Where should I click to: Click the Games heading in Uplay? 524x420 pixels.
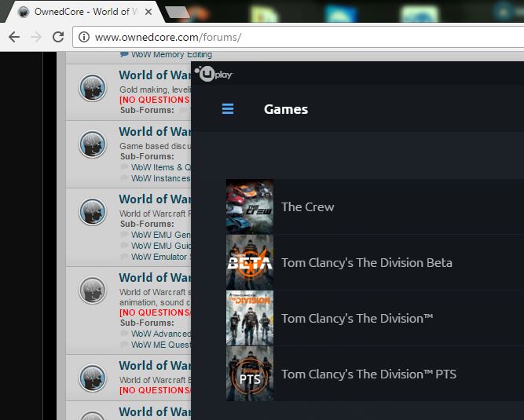286,109
